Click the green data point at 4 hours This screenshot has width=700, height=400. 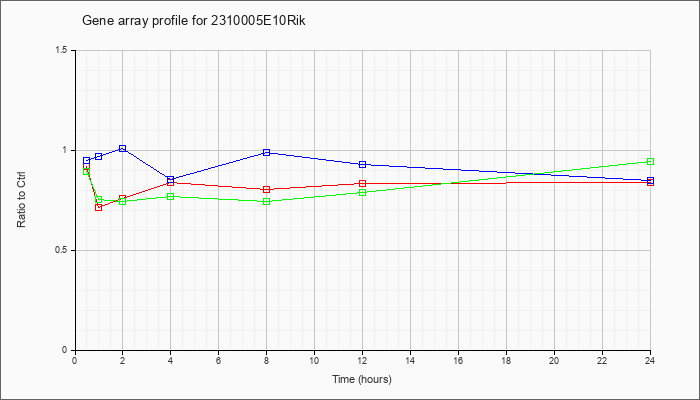(x=171, y=196)
